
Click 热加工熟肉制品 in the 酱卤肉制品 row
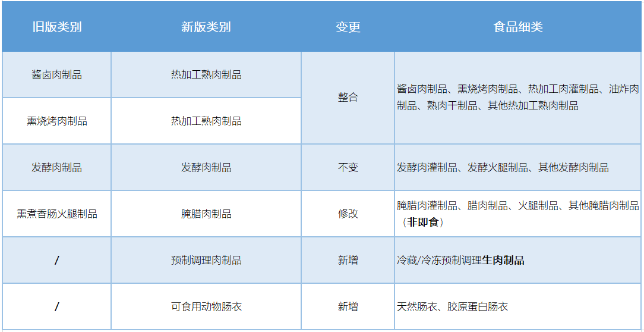pyautogui.click(x=206, y=75)
